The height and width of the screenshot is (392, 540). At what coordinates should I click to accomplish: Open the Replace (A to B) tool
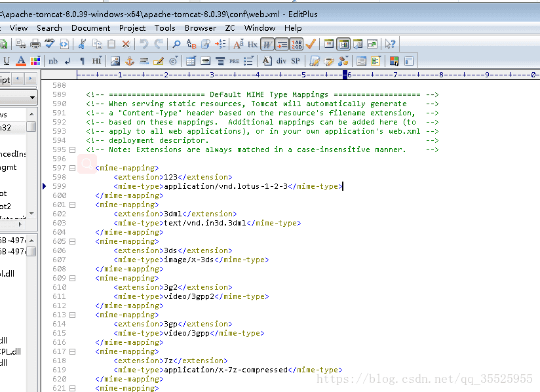(x=191, y=44)
